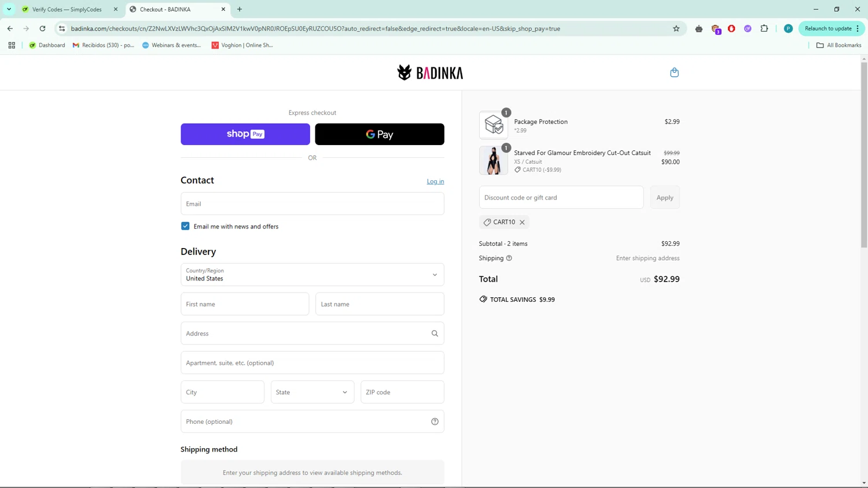Open the Country/Region dropdown

tap(312, 275)
